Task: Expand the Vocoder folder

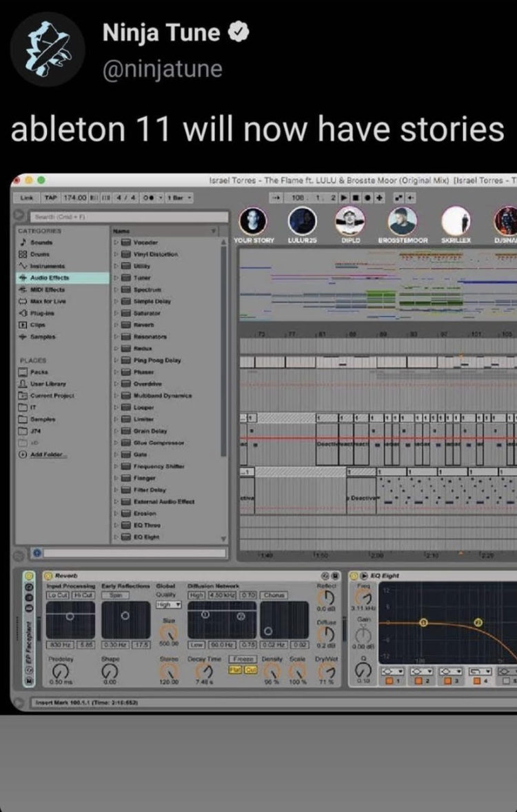Action: [x=116, y=242]
